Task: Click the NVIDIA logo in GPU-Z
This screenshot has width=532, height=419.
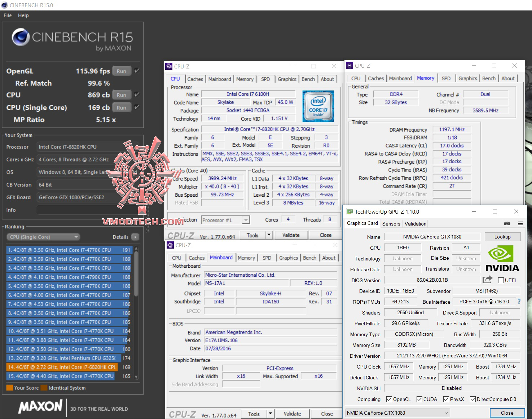Action: pos(502,258)
